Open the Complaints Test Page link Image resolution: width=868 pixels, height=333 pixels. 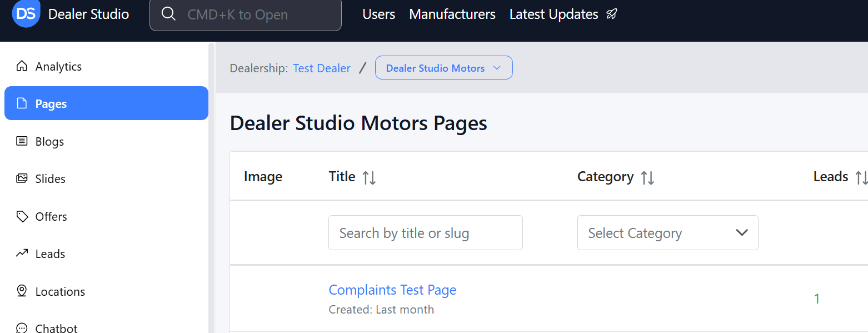click(x=392, y=290)
